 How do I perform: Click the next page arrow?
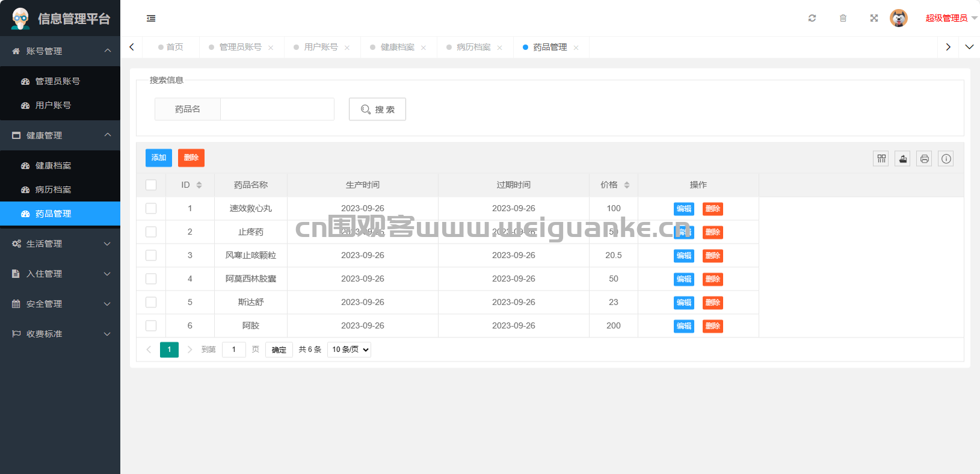pyautogui.click(x=190, y=349)
